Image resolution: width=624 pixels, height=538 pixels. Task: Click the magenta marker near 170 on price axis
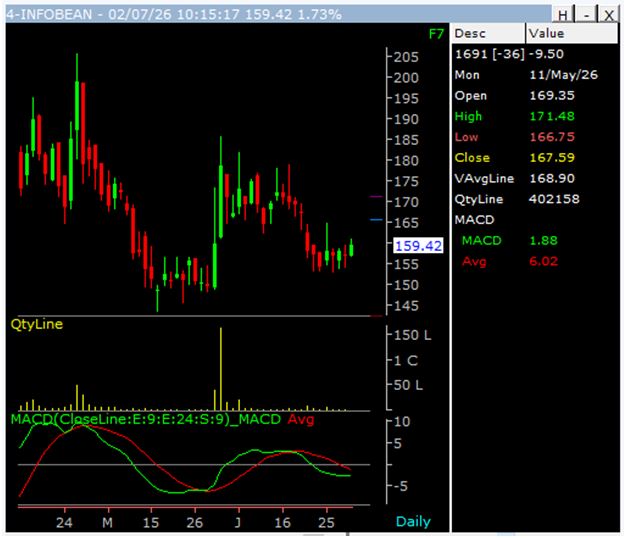[376, 196]
